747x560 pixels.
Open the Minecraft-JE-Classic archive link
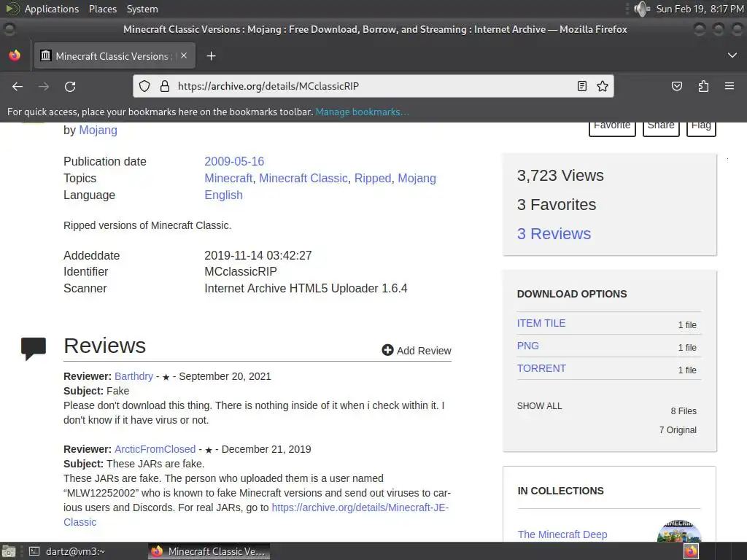click(x=360, y=507)
